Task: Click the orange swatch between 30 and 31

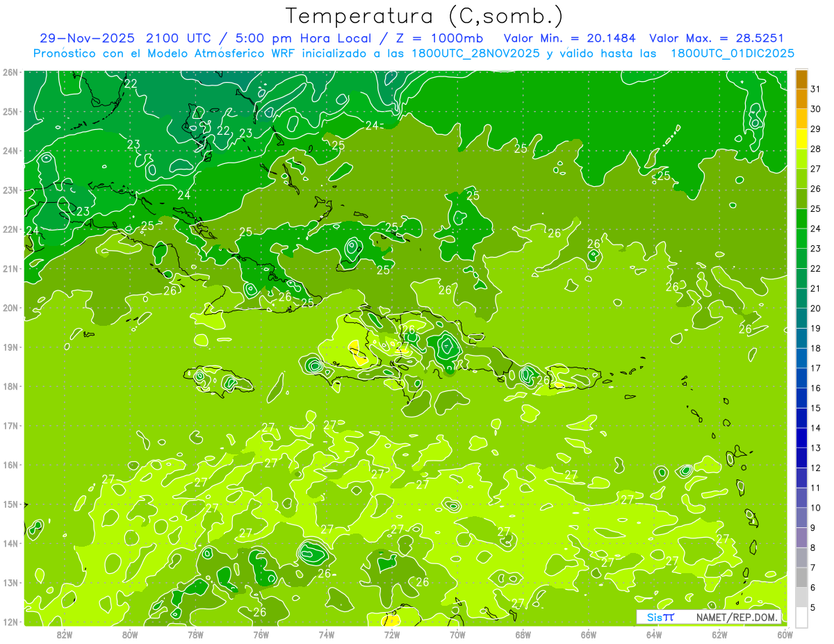Action: [801, 99]
